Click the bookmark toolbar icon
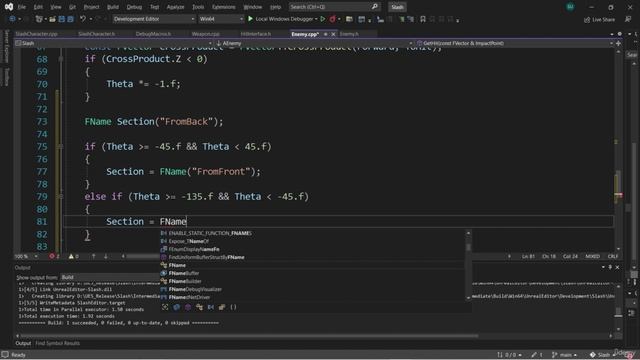Image resolution: width=640 pixels, height=360 pixels. 423,19
